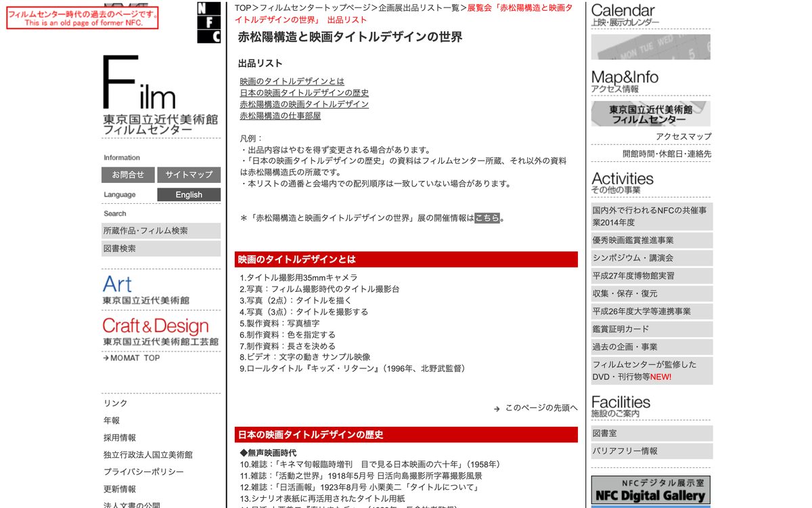Open the Film 東京国立近代美術館フィルムセンター logo

coord(160,95)
